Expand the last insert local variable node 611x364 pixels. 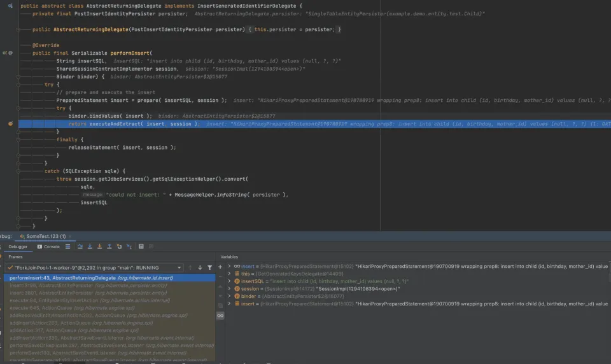tap(229, 304)
